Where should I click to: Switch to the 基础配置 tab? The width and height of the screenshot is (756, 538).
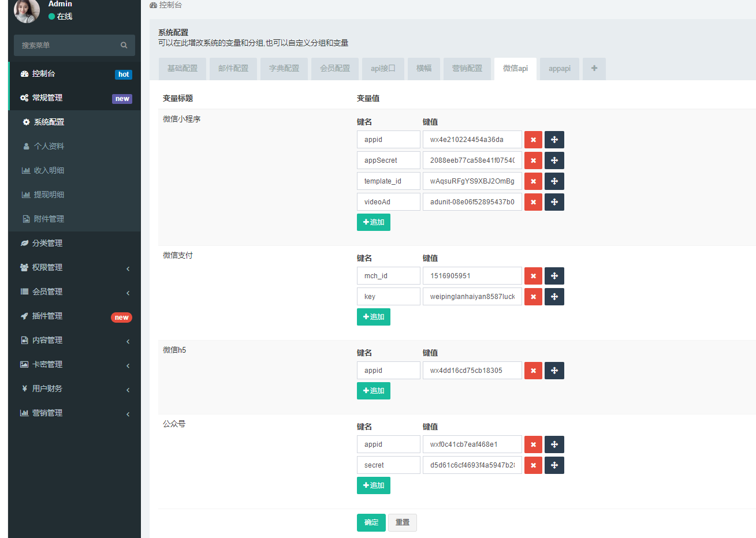click(x=182, y=68)
